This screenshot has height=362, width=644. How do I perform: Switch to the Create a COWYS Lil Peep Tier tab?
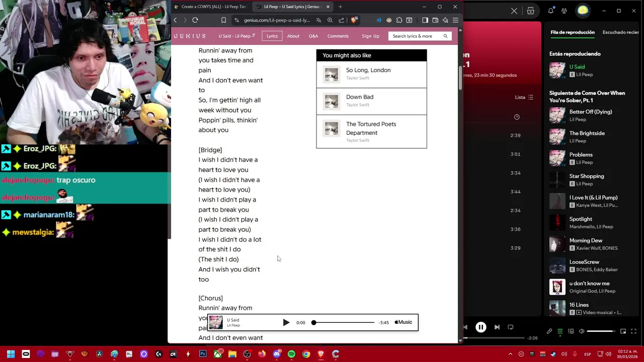point(210,7)
